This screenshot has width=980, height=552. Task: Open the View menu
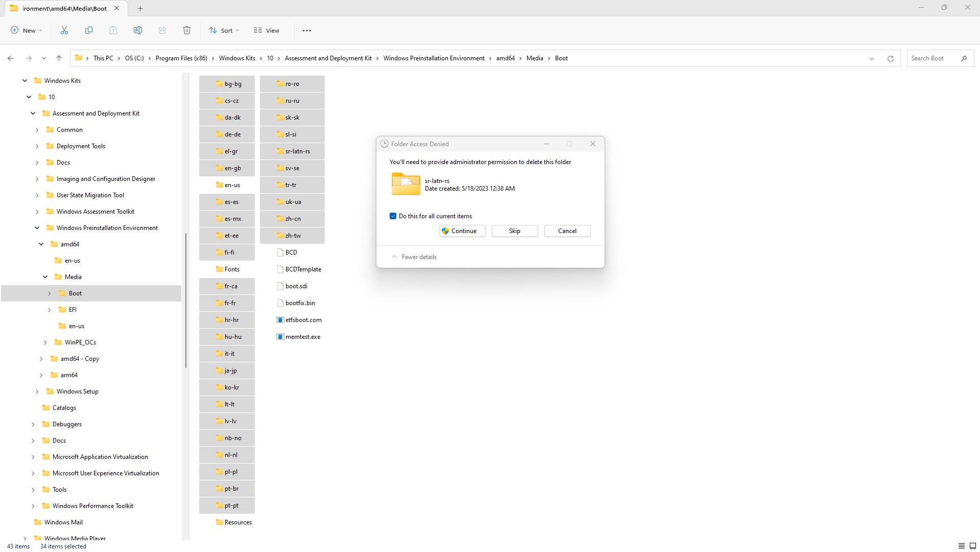pyautogui.click(x=267, y=31)
